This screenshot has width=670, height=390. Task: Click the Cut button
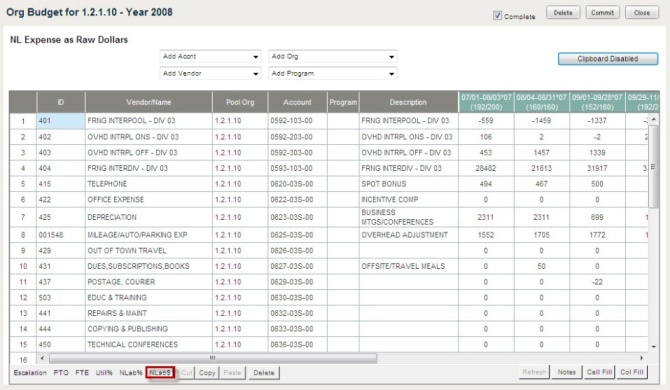187,372
